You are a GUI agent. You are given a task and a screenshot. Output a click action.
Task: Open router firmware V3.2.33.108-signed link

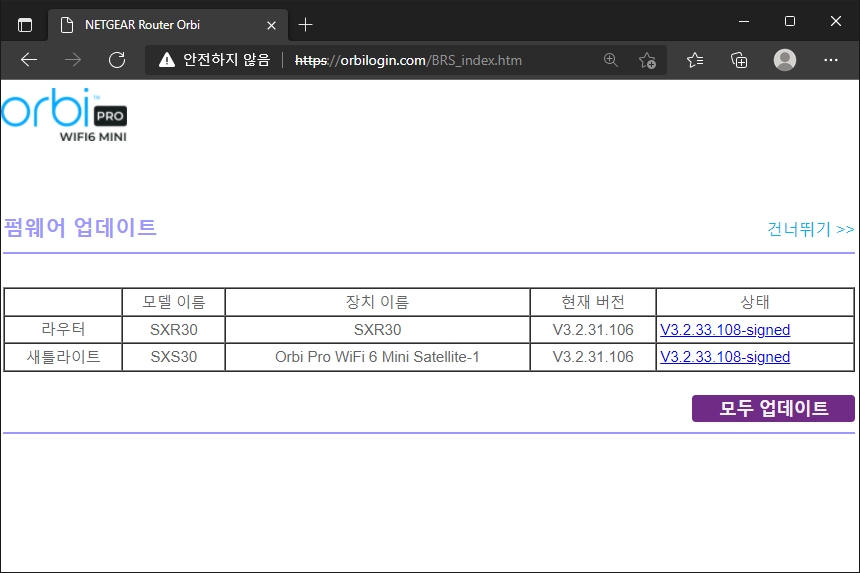click(725, 330)
